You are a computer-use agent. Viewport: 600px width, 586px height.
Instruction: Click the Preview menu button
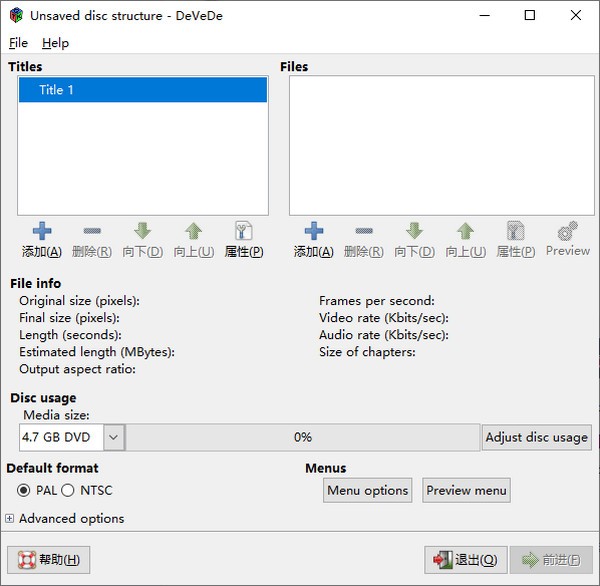466,490
